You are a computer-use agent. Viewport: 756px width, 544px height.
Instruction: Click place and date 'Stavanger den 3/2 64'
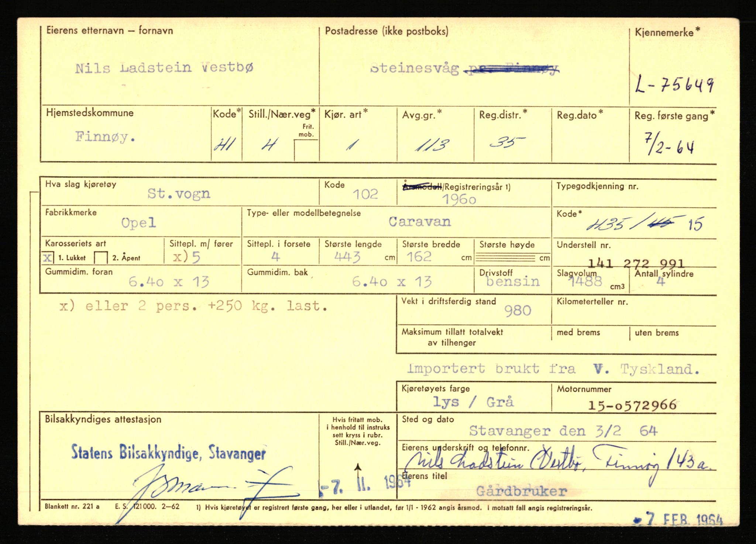pos(563,431)
